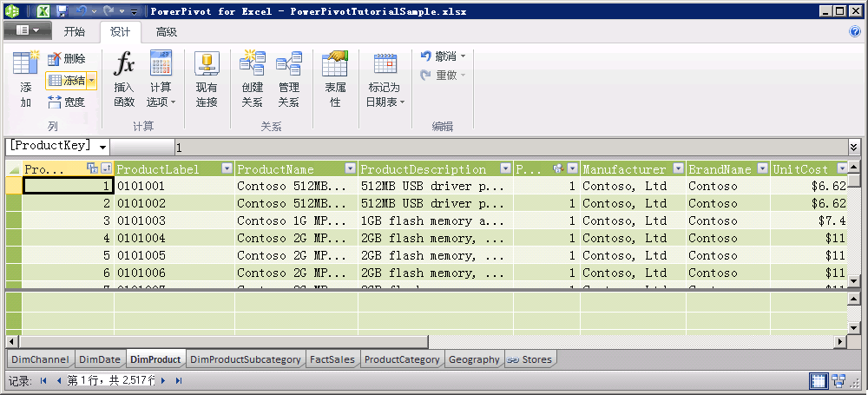Open the Customize Quick Access Toolbar dropdown
This screenshot has height=395, width=868.
(135, 11)
